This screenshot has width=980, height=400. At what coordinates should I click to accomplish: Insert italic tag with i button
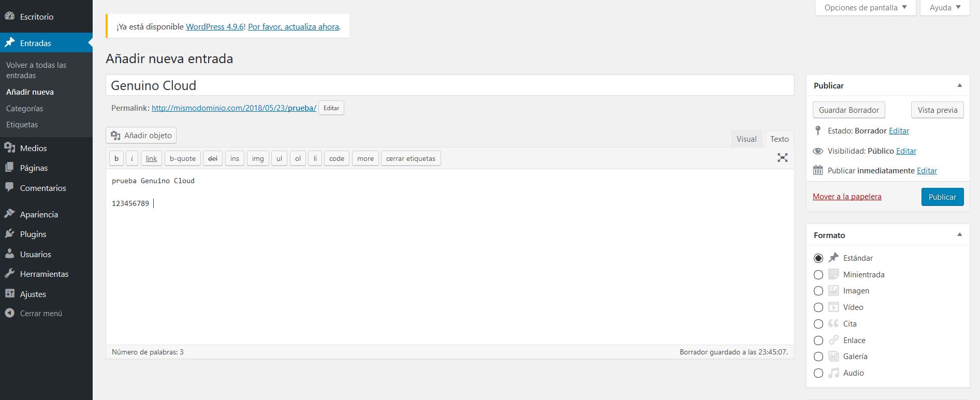pos(132,158)
